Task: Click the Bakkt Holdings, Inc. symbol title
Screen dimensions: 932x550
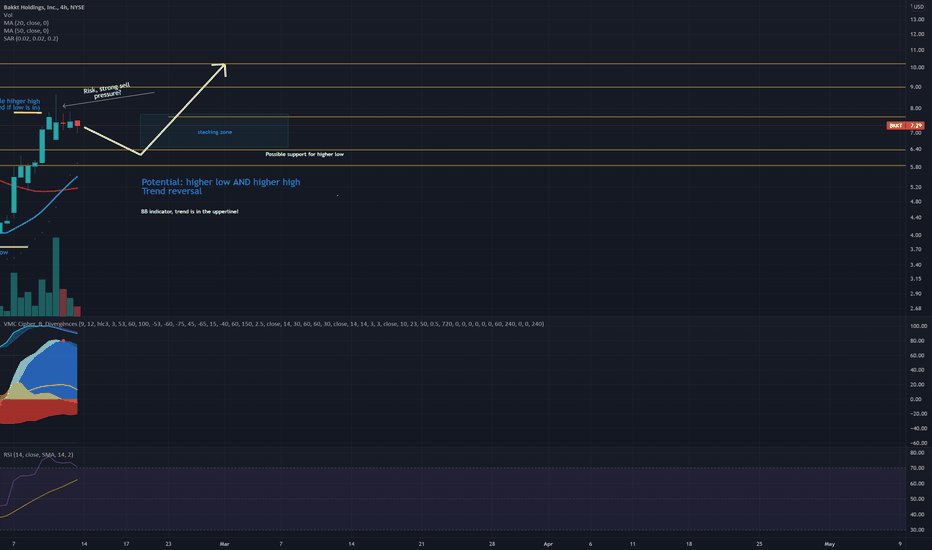Action: click(44, 7)
